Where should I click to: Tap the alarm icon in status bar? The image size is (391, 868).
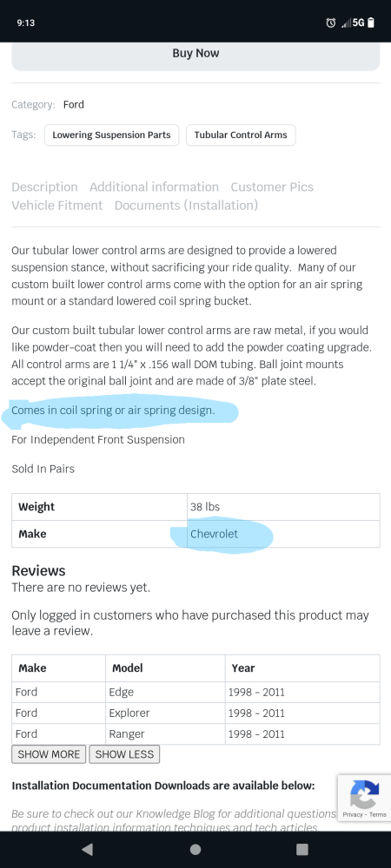coord(331,23)
